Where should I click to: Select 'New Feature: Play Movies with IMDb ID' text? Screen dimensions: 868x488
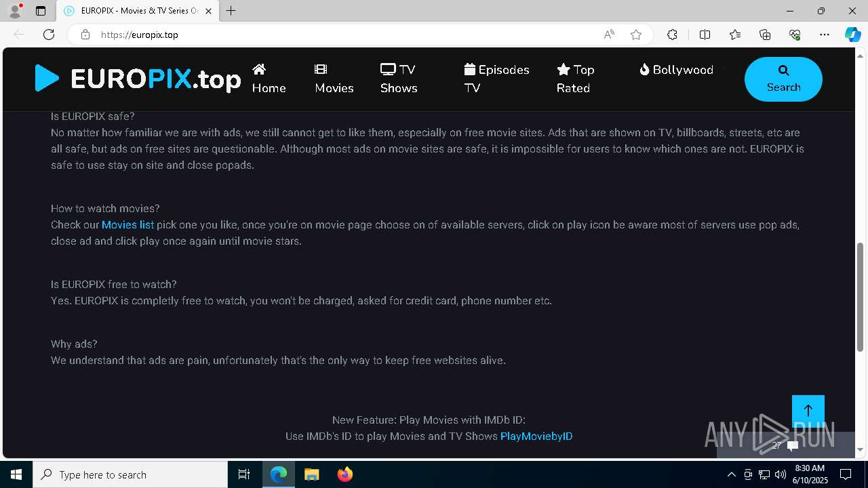click(x=429, y=420)
